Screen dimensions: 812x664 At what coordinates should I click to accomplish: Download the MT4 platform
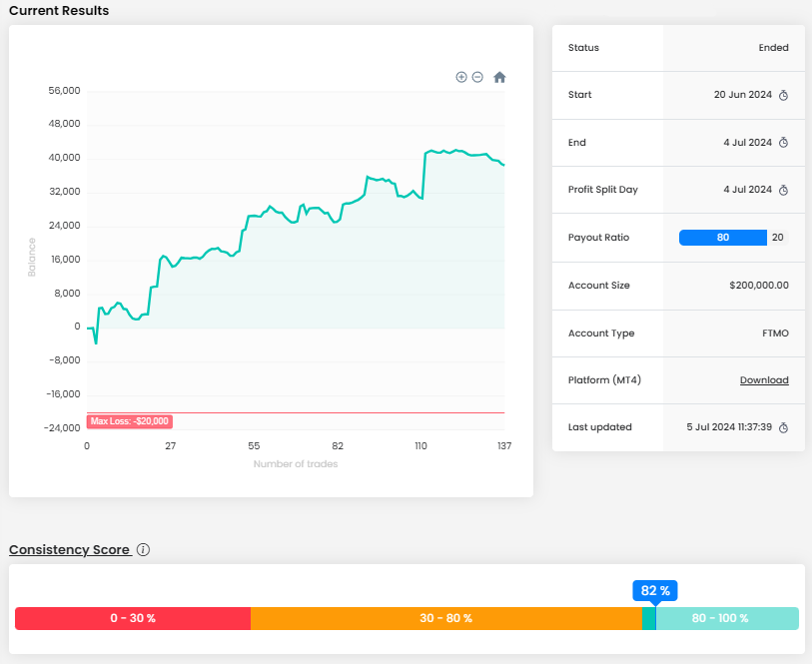tap(764, 380)
